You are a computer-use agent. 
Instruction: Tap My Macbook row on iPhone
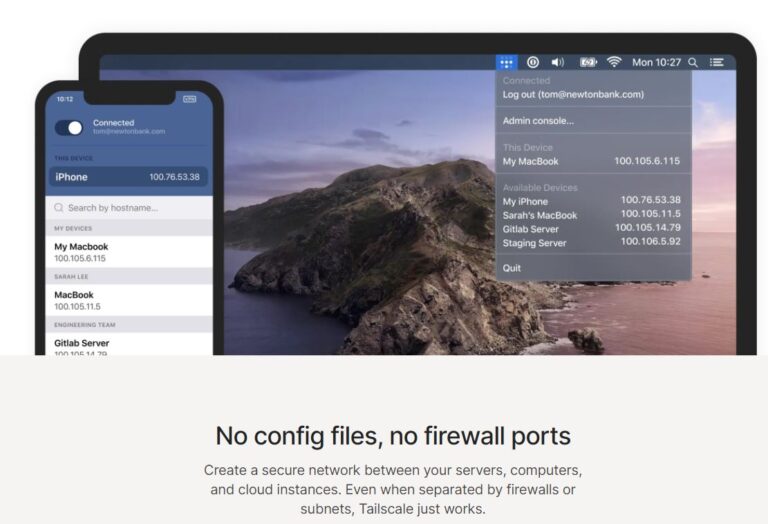[129, 252]
